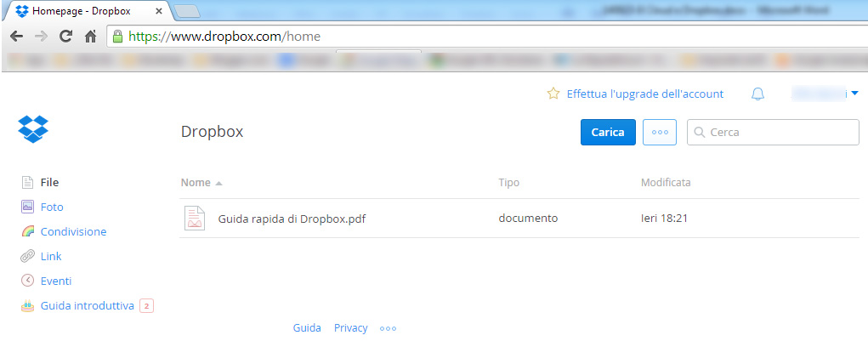Open the notifications bell
Viewport: 868px width, 341px height.
(x=757, y=94)
